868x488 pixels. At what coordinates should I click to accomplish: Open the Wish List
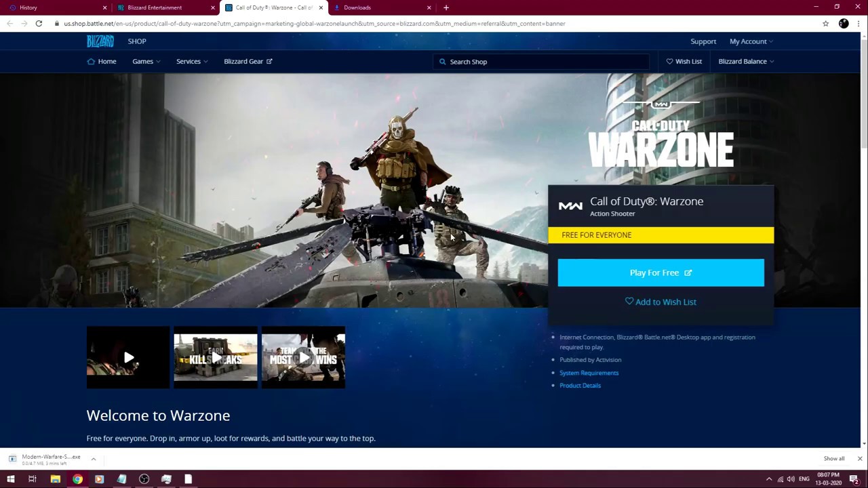(x=684, y=62)
